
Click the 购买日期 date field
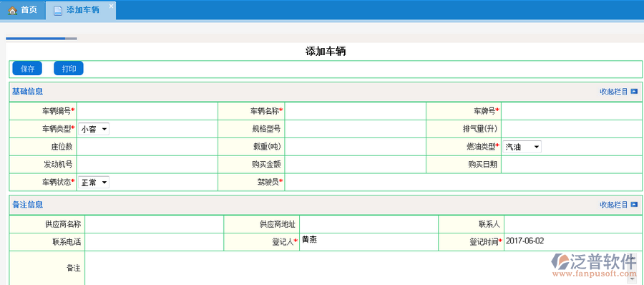[x=571, y=165]
